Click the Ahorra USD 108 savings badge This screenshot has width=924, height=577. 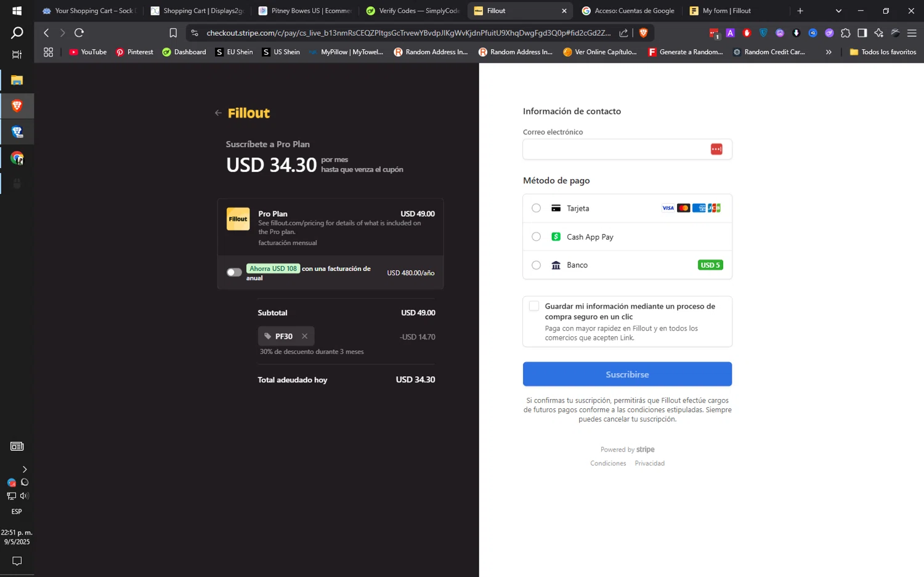click(x=273, y=268)
